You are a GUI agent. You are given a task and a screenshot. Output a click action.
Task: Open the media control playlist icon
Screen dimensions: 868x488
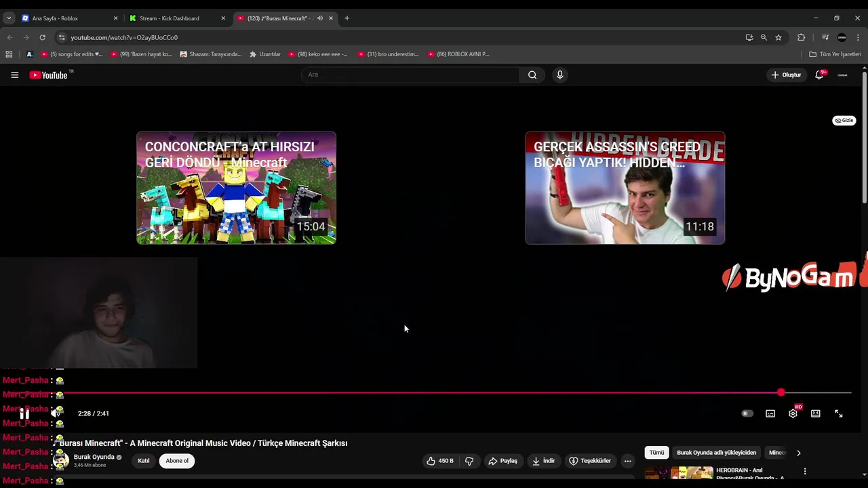click(825, 37)
